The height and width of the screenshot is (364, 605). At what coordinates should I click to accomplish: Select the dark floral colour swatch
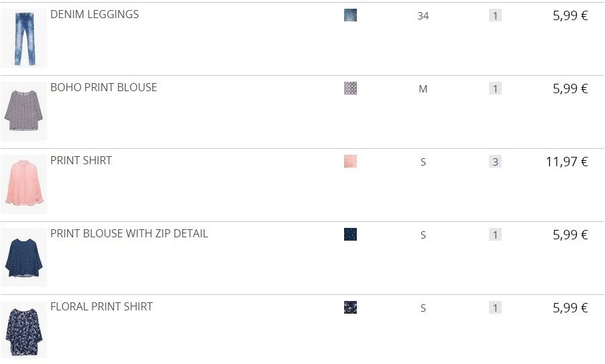point(350,307)
